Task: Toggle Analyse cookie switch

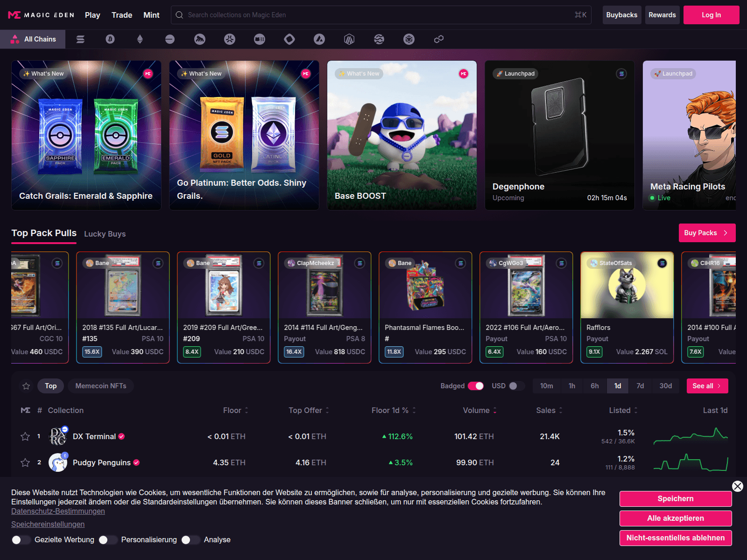Action: [190, 540]
